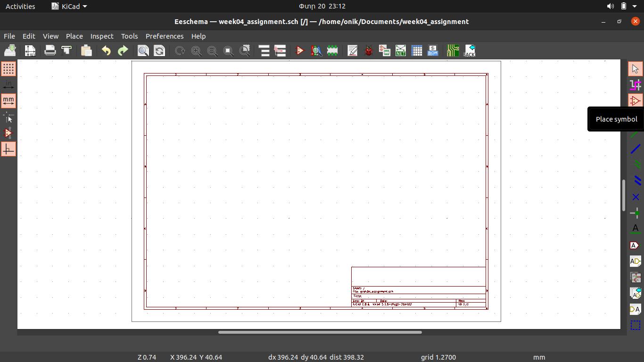Toggle horizontal and vertical wire constraint

click(8, 149)
